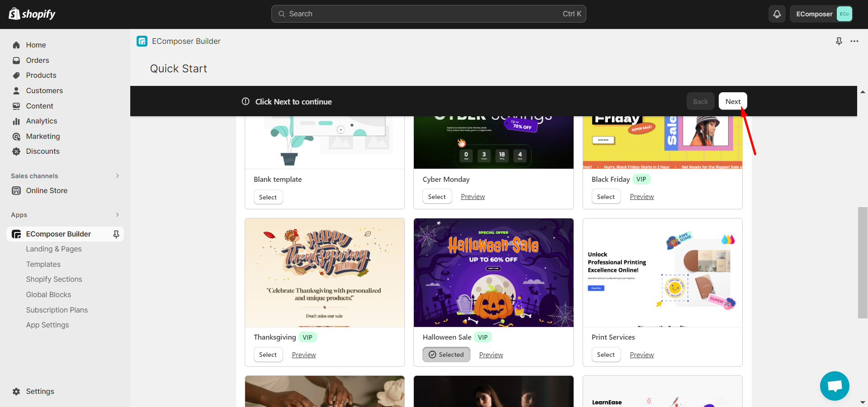The width and height of the screenshot is (868, 407).
Task: Click the vertical scrollbar thumb
Action: pos(863,262)
